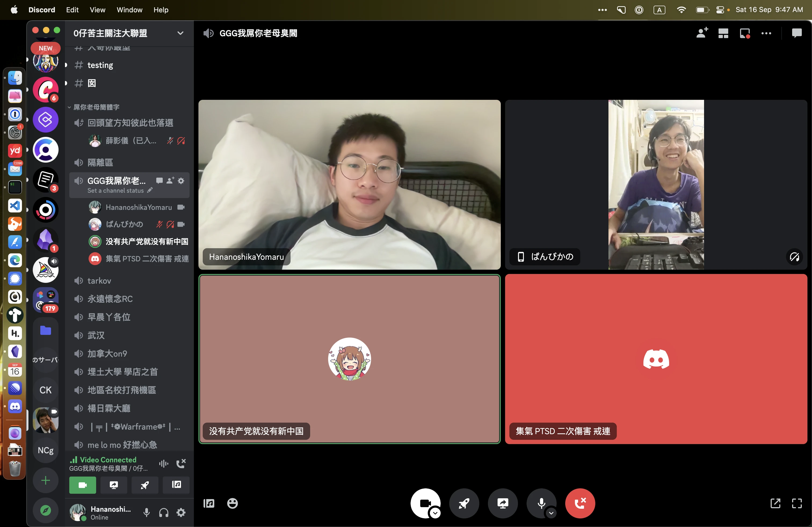Open Window menu

[x=130, y=10]
